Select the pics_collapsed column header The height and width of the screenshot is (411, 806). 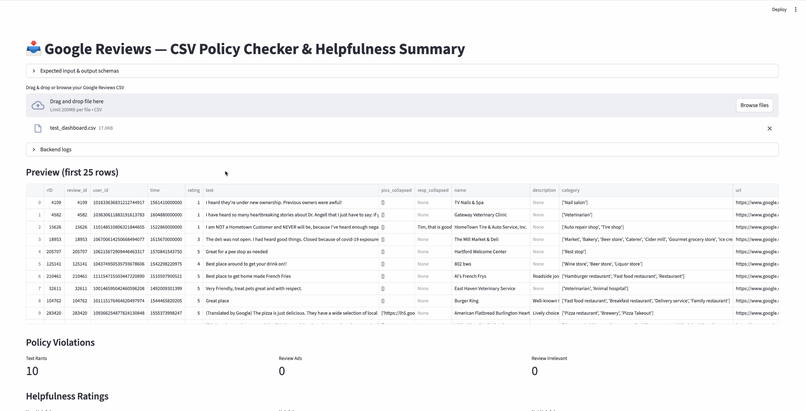pyautogui.click(x=397, y=190)
